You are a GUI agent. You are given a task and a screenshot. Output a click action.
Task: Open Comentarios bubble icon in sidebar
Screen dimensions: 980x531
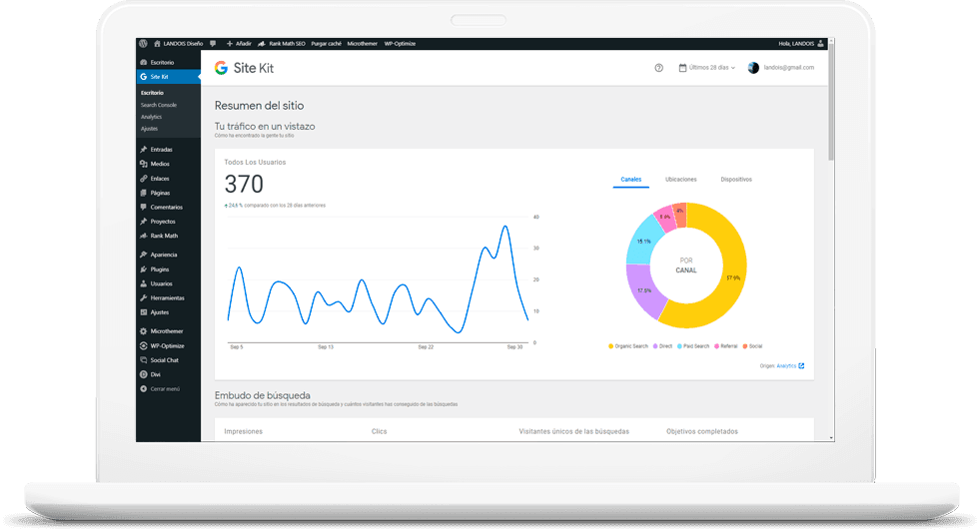(144, 207)
